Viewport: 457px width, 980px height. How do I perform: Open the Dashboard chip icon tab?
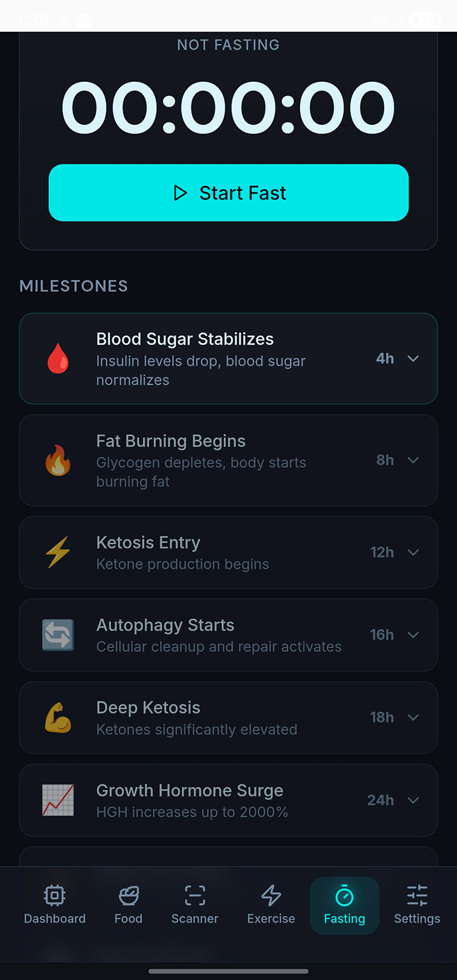[x=55, y=904]
